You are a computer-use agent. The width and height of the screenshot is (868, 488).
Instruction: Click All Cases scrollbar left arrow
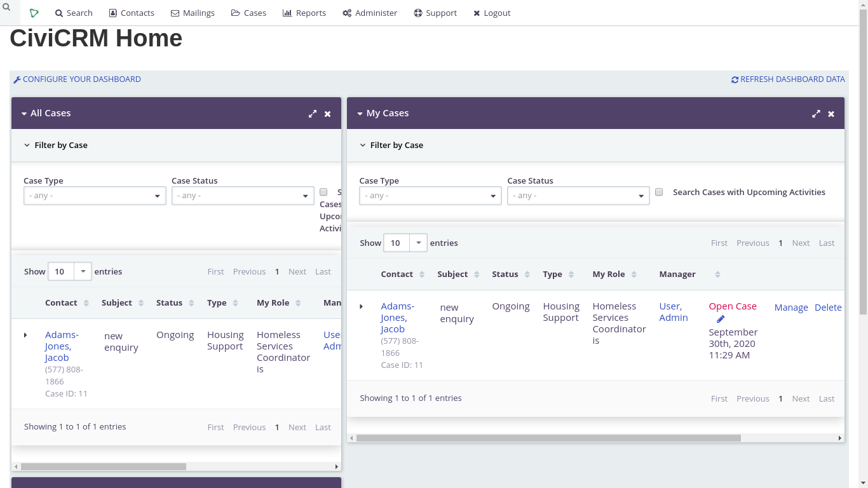[x=16, y=466]
